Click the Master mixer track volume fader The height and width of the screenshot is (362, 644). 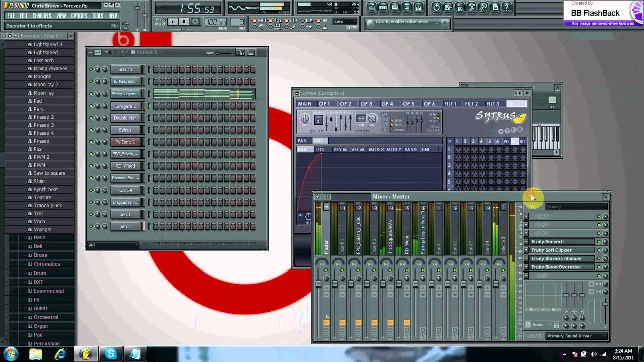click(x=318, y=283)
